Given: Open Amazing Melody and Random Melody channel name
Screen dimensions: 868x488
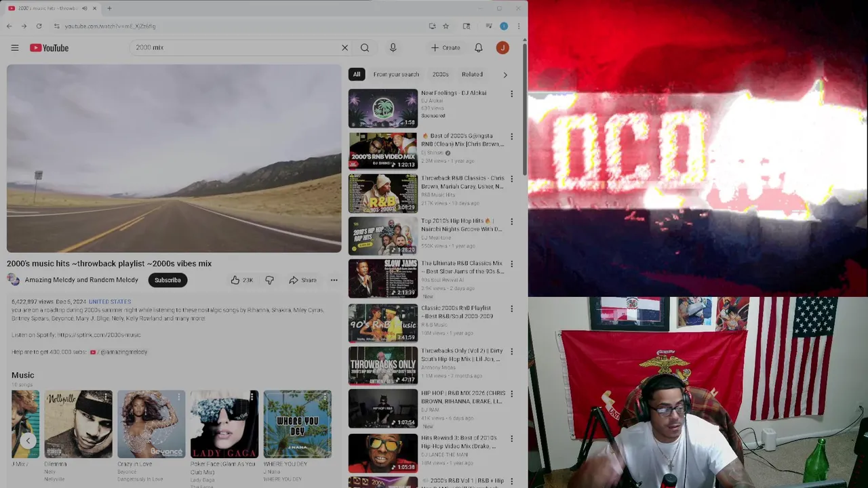Looking at the screenshot, I should [81, 280].
